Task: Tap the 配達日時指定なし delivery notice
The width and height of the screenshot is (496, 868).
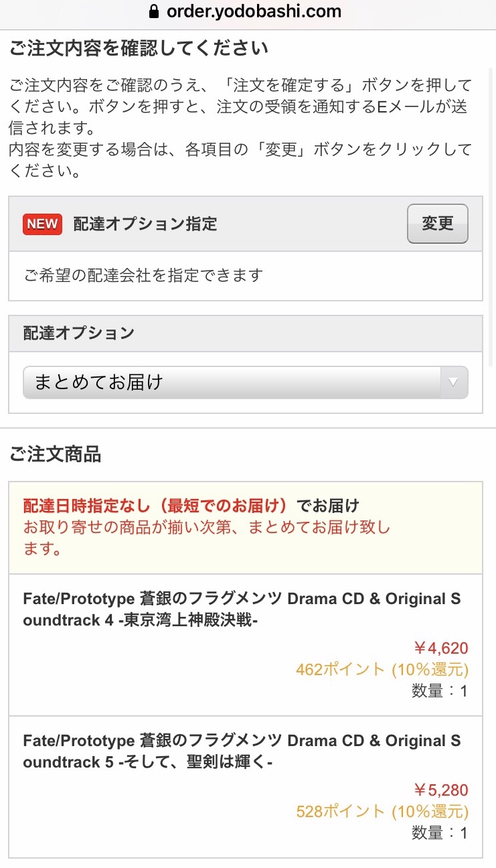Action: (191, 505)
